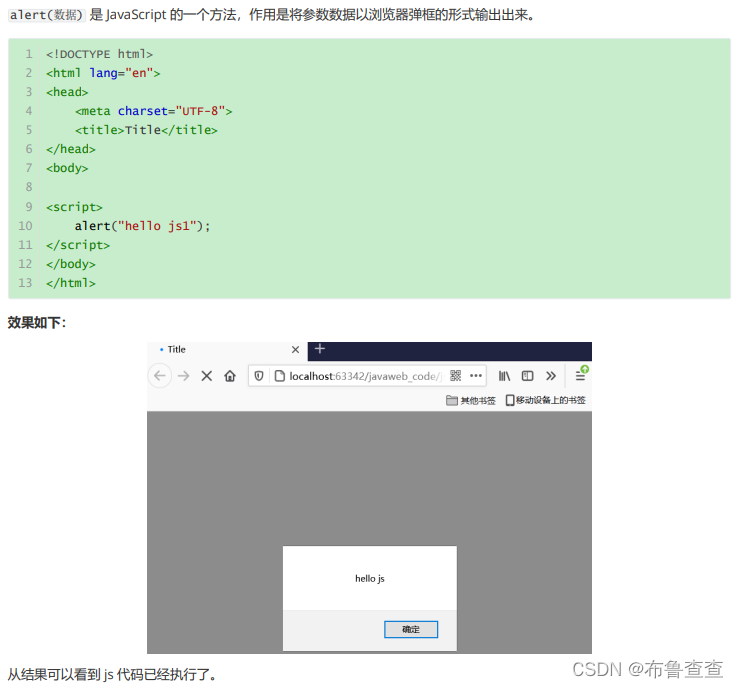Click the closing </html> tag line
This screenshot has width=738, height=688.
(x=71, y=283)
